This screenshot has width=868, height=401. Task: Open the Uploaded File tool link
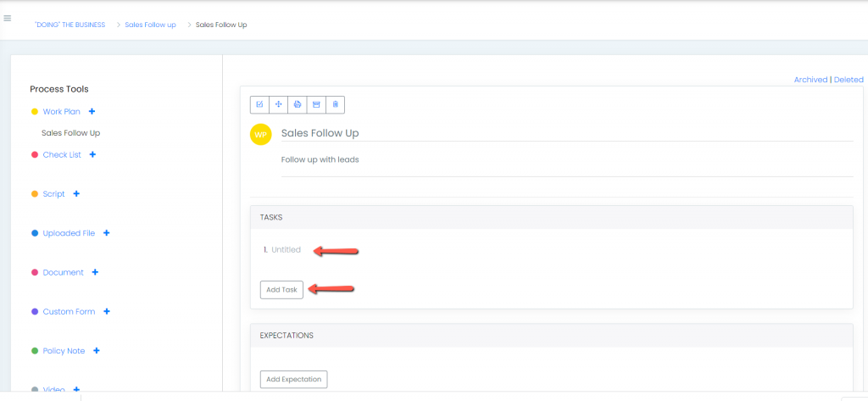point(69,233)
